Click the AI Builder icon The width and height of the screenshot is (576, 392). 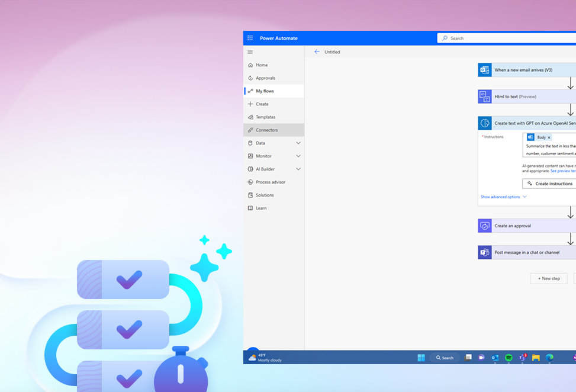point(250,169)
